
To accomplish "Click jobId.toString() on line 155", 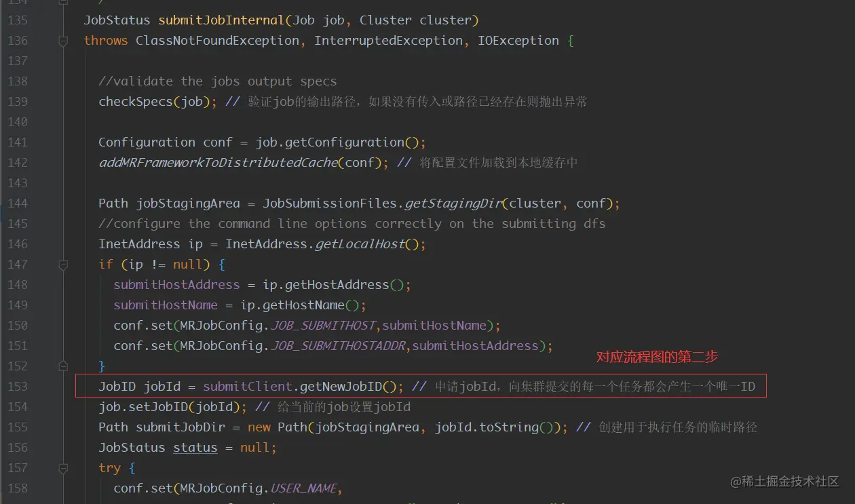I will pyautogui.click(x=495, y=427).
